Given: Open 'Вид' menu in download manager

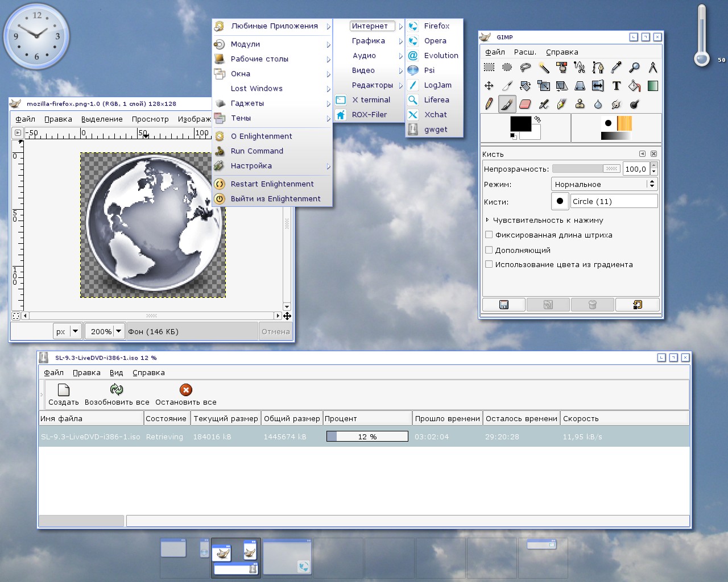Looking at the screenshot, I should (116, 372).
